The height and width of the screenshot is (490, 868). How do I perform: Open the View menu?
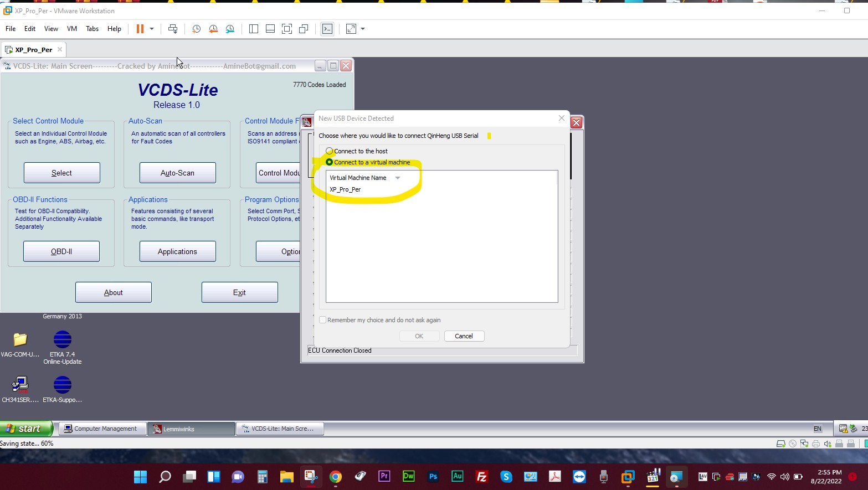(x=51, y=29)
